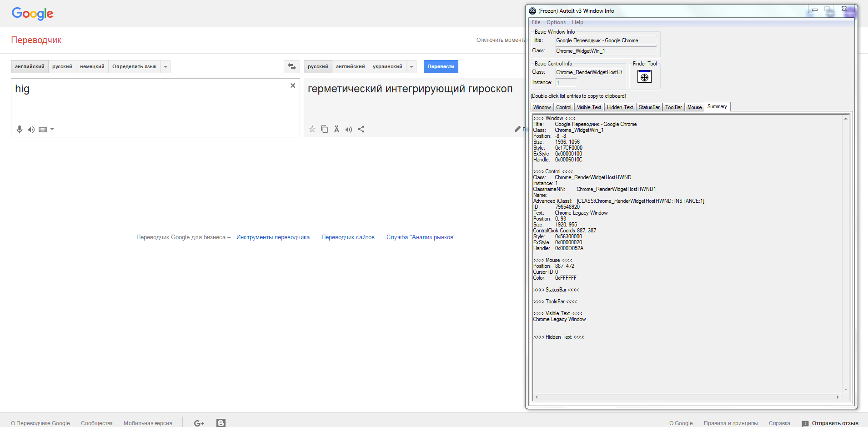This screenshot has height=427, width=868.
Task: Expand keyboard input method arrow
Action: [x=52, y=130]
